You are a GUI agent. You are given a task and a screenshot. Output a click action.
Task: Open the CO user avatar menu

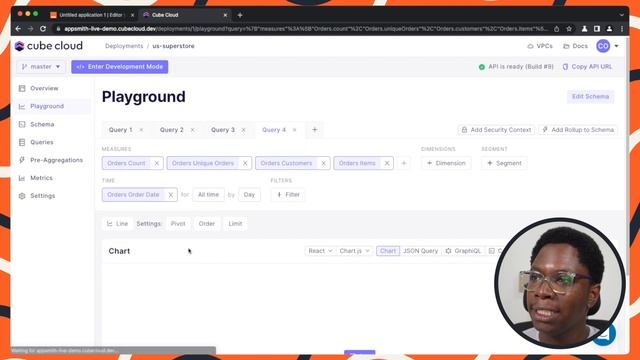(607, 46)
